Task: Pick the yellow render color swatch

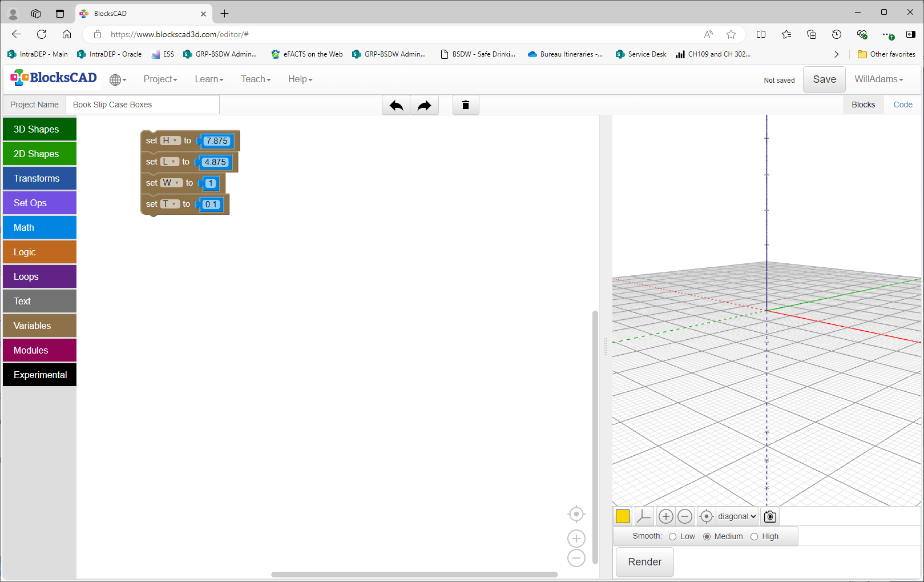Action: [623, 516]
